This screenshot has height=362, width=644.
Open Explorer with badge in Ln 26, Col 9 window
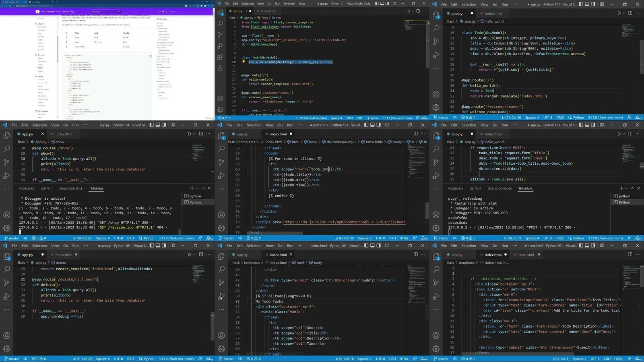coord(436,136)
